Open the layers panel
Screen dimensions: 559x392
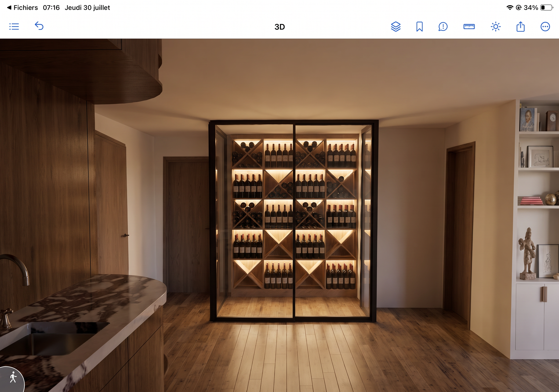pyautogui.click(x=396, y=27)
